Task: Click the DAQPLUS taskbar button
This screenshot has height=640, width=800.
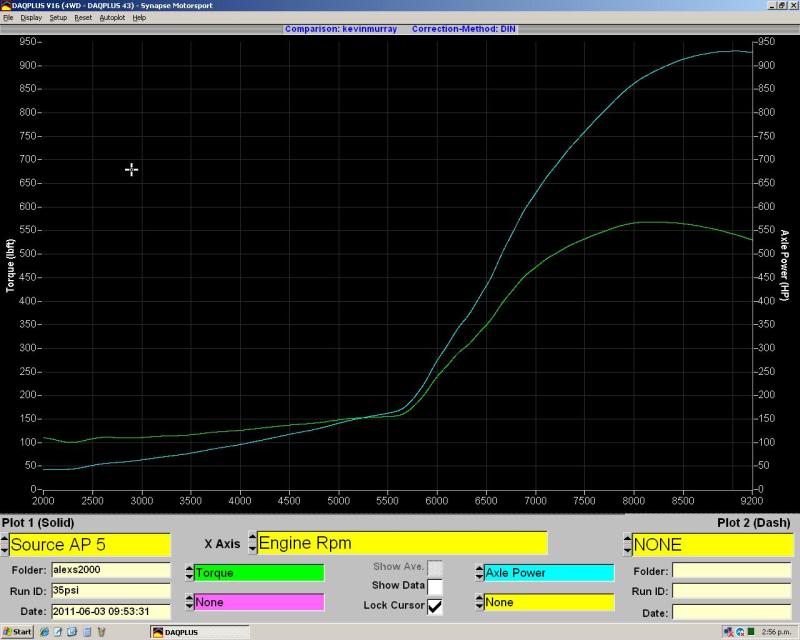Action: click(200, 632)
